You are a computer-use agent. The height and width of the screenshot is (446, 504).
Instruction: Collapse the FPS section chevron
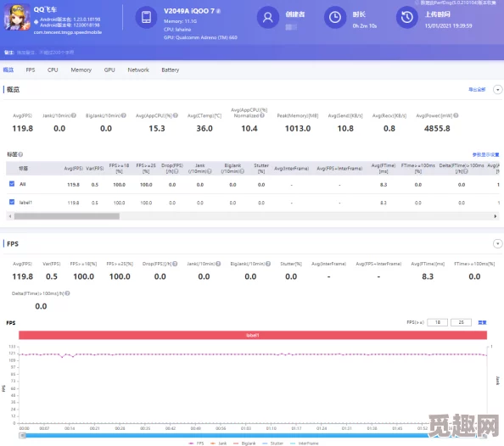(x=497, y=243)
